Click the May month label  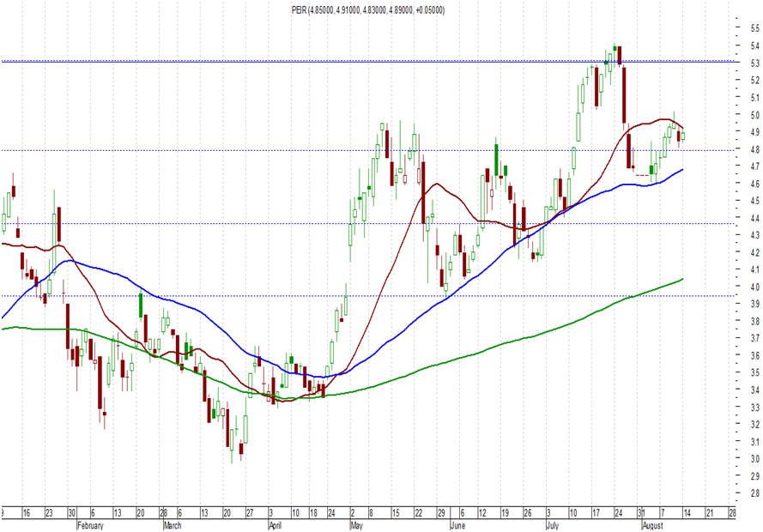357,526
